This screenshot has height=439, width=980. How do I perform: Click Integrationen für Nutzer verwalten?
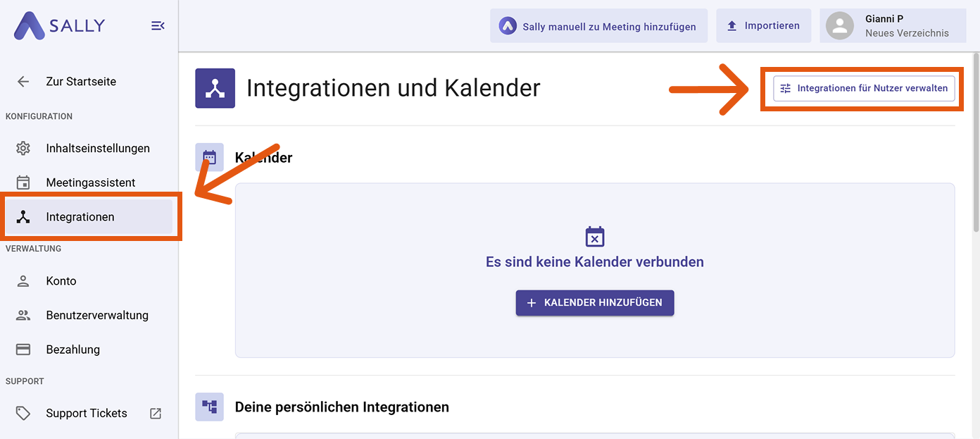(x=864, y=89)
